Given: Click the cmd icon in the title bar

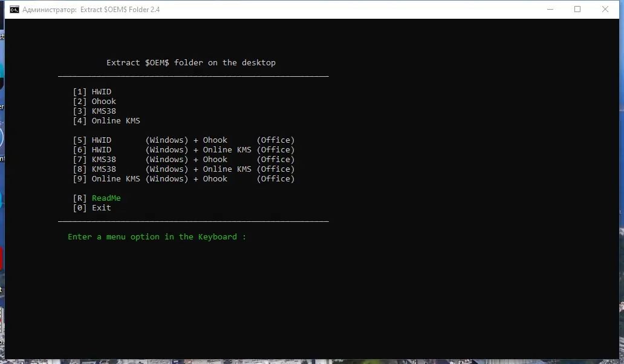Looking at the screenshot, I should pyautogui.click(x=15, y=10).
